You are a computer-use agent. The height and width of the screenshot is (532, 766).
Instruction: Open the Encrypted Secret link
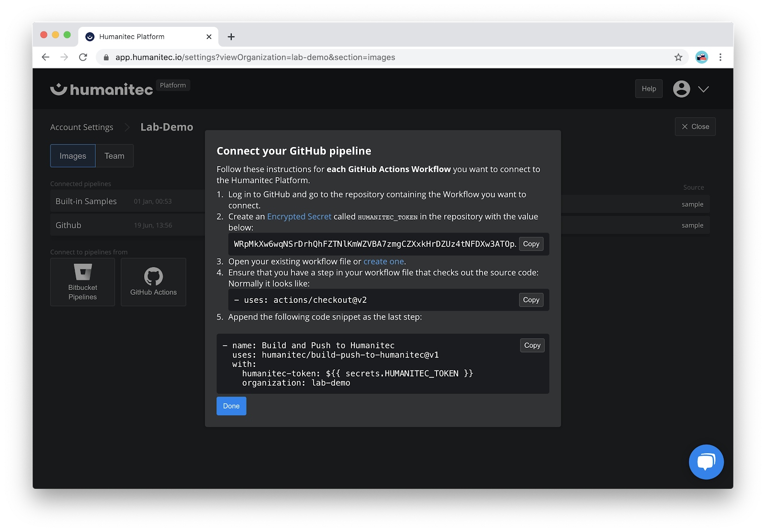point(299,217)
